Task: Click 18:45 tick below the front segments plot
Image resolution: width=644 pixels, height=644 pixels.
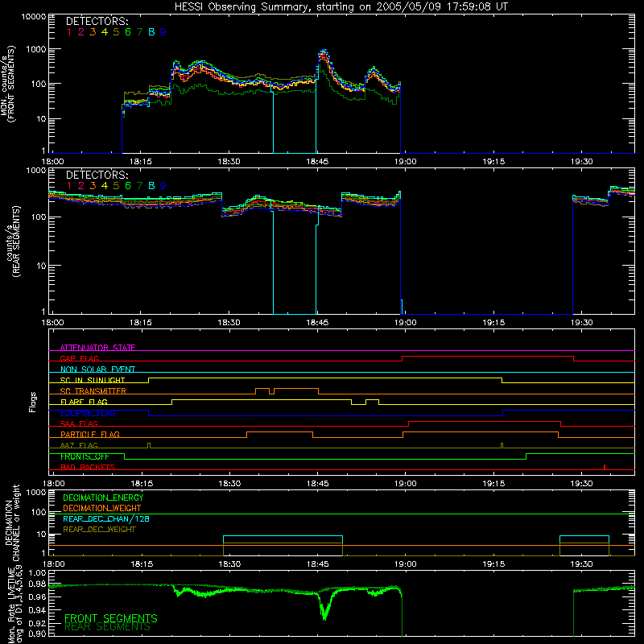Action: point(317,162)
